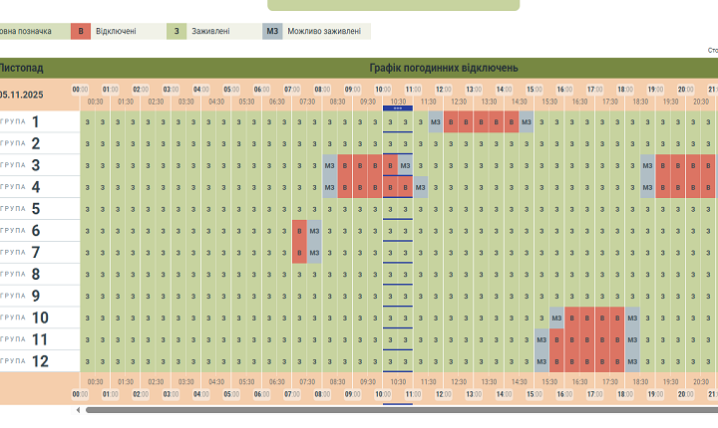This screenshot has height=428, width=718.
Task: Click the 'Заживлені' legend label text
Action: (x=211, y=31)
